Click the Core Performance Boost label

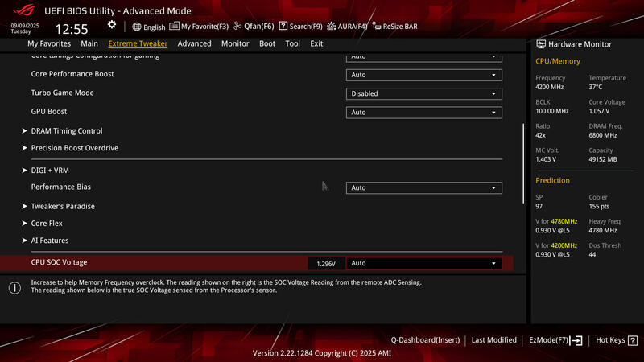point(72,74)
